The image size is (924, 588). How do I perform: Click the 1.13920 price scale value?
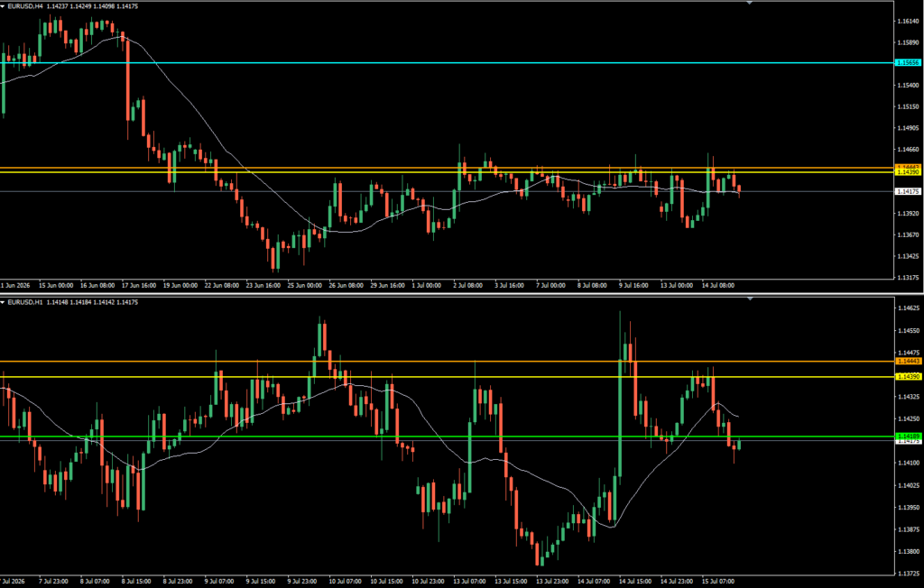tap(908, 213)
